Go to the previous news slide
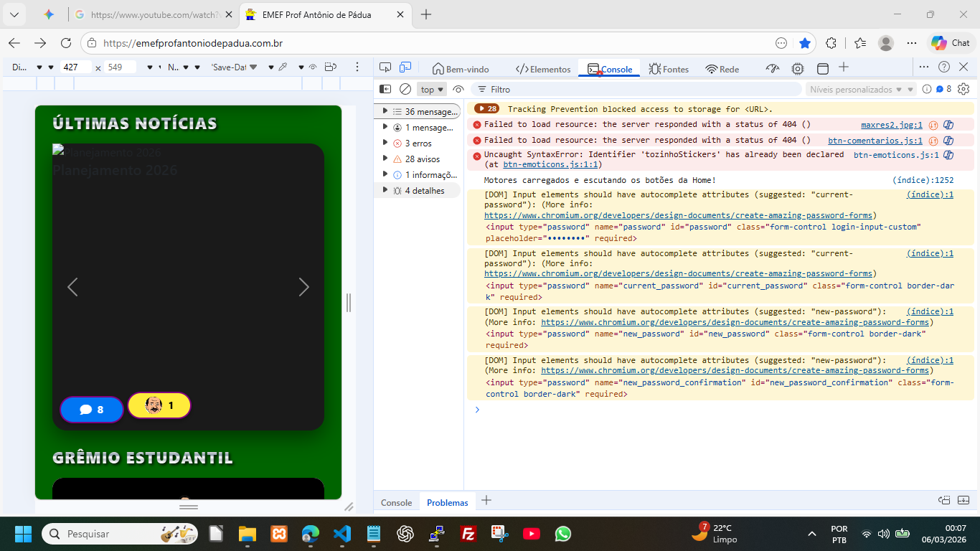This screenshot has width=980, height=551. [x=72, y=287]
